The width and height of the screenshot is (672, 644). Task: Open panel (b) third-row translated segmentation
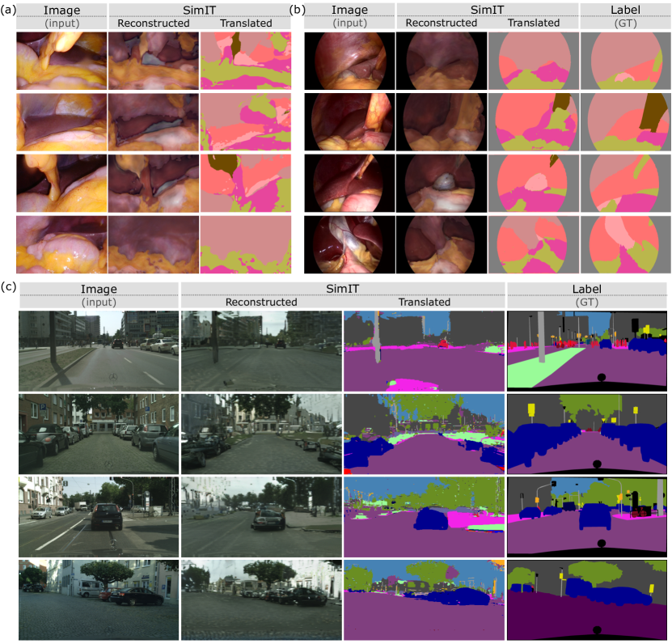tap(534, 183)
